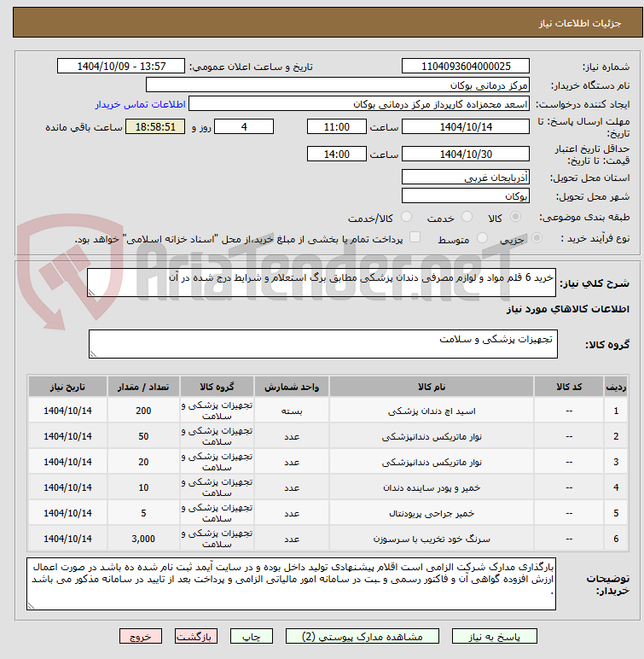Click the شهر محل تحویل field بوکان
This screenshot has width=644, height=659.
pyautogui.click(x=466, y=195)
